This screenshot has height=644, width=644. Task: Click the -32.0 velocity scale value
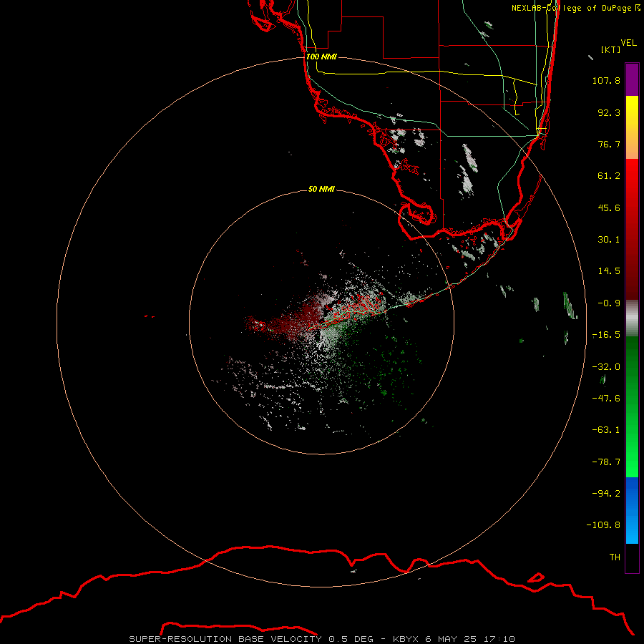[606, 367]
